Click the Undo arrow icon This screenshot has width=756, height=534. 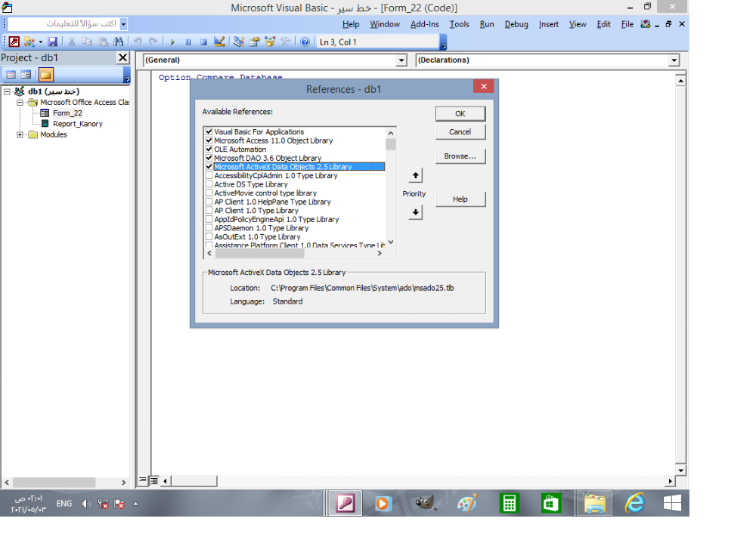(138, 42)
